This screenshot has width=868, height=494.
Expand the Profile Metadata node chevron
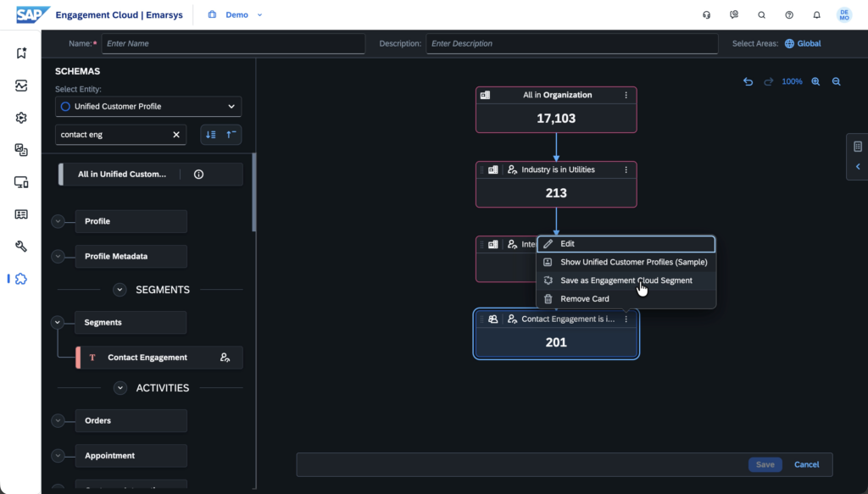pos(58,256)
